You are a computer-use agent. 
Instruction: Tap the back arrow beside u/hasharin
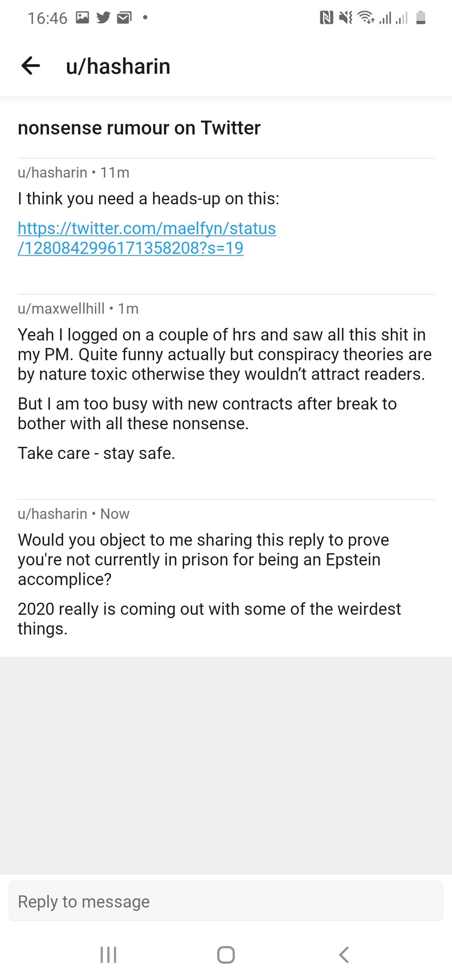click(x=31, y=66)
